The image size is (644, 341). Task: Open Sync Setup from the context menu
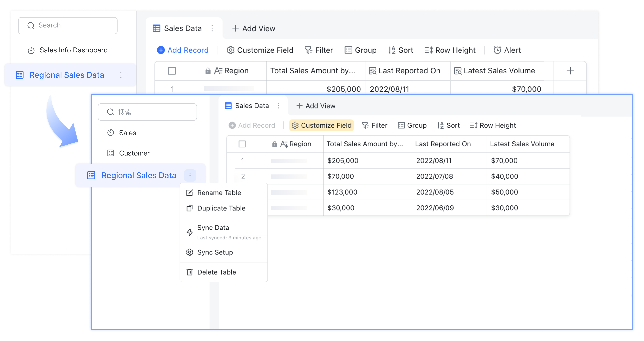pos(215,252)
